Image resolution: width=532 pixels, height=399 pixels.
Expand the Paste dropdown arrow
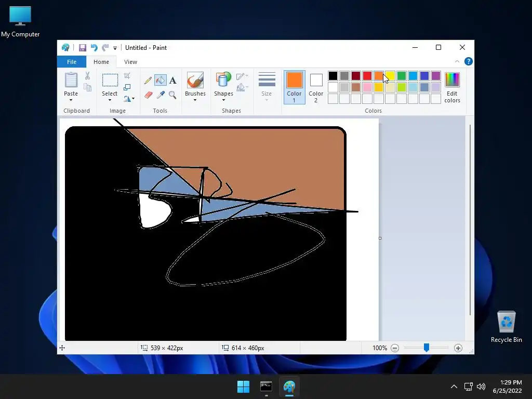(x=71, y=100)
